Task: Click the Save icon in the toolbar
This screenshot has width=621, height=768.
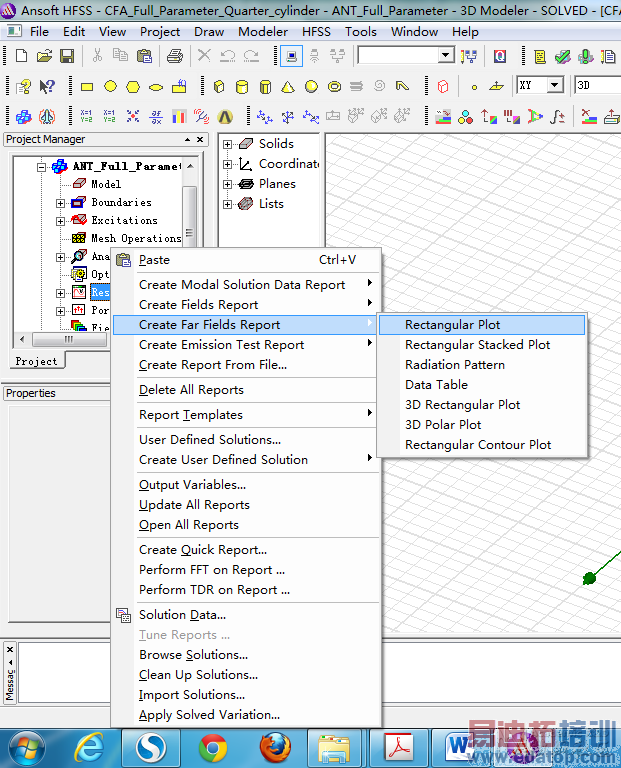Action: point(67,55)
